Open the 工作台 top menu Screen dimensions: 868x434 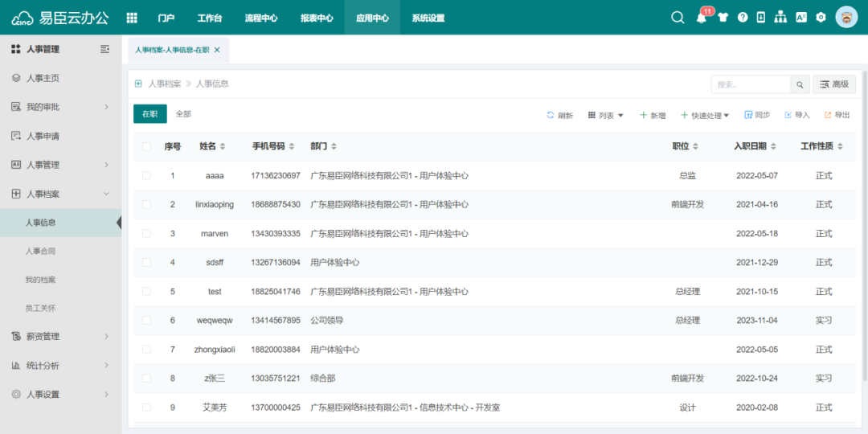[x=210, y=18]
